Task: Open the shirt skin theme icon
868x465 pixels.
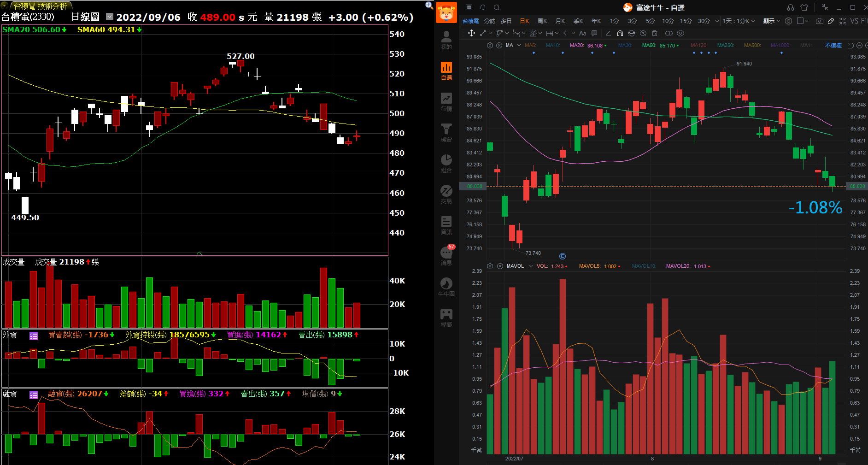Action: point(804,7)
